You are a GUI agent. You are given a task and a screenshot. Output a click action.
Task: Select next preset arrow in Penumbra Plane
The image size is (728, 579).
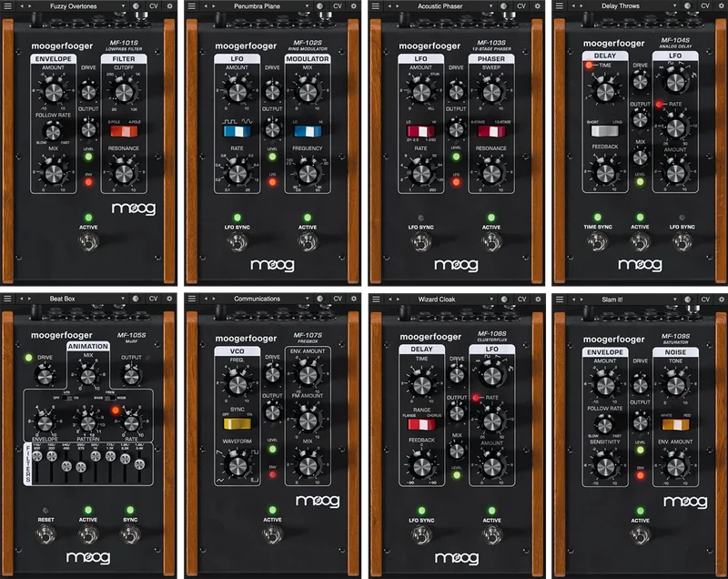pyautogui.click(x=214, y=6)
